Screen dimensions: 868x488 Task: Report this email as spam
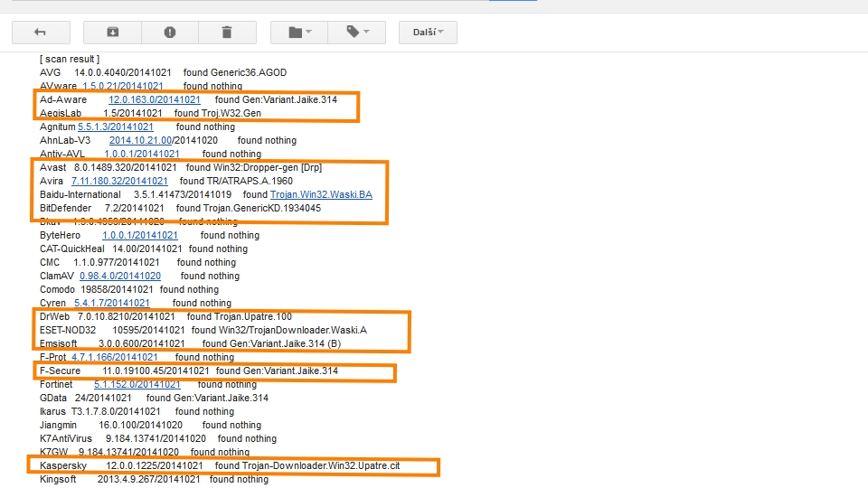(x=170, y=33)
